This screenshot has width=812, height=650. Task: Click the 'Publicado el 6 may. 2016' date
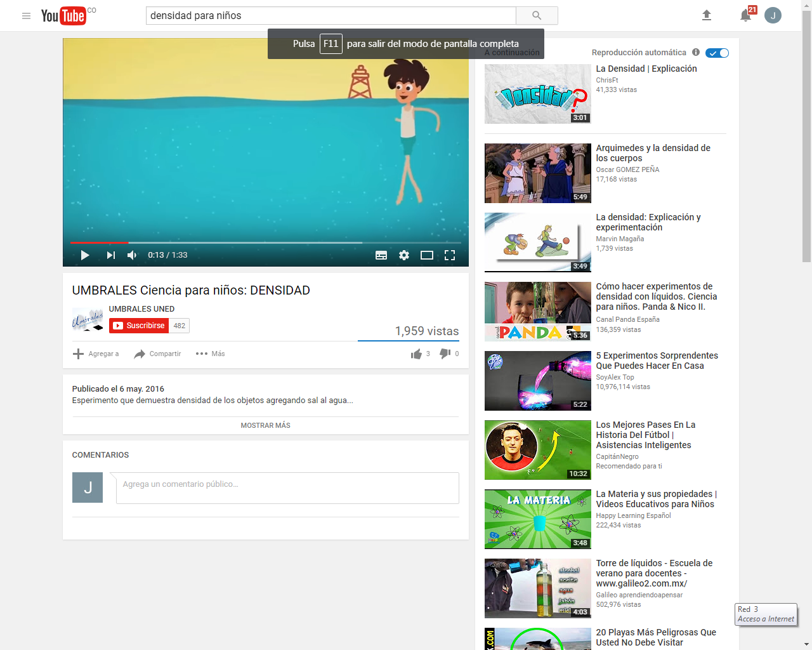click(x=118, y=388)
